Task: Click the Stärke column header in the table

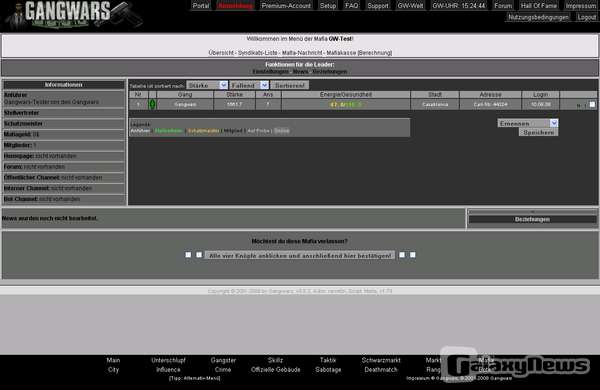Action: point(234,95)
